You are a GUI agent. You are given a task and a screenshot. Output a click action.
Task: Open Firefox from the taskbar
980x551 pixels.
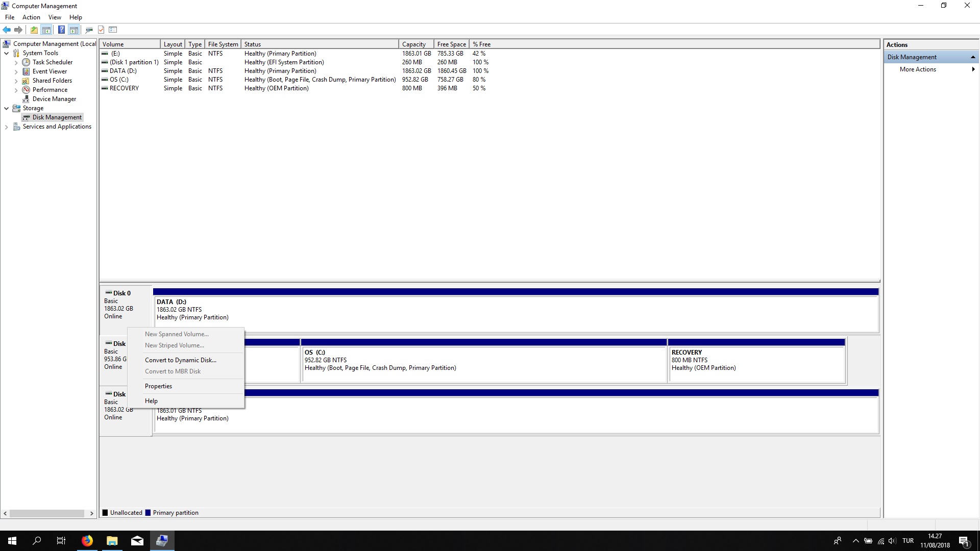pos(87,541)
